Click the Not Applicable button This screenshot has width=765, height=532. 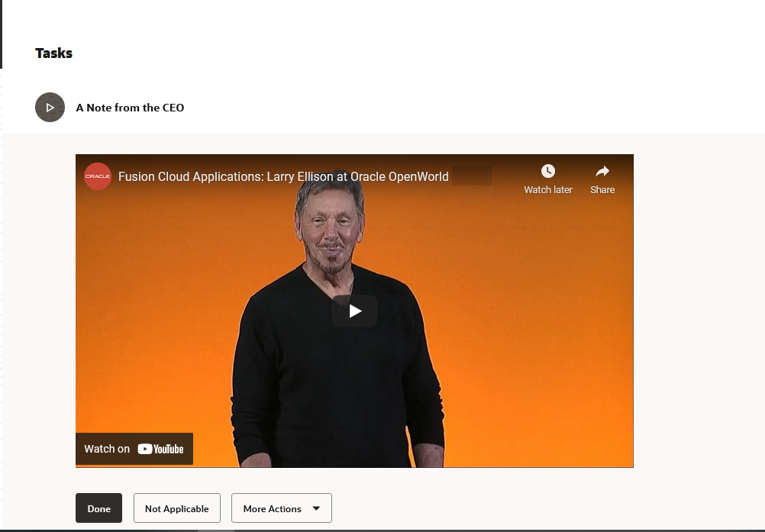(177, 508)
